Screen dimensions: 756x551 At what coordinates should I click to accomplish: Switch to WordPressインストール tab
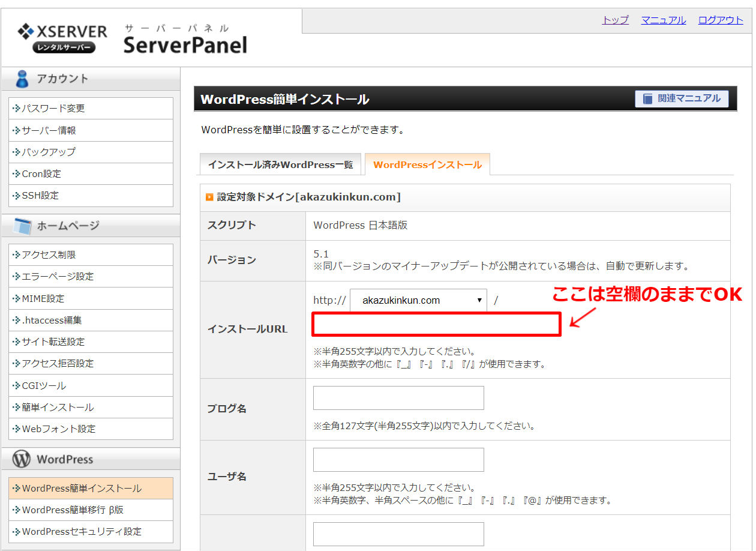coord(427,164)
